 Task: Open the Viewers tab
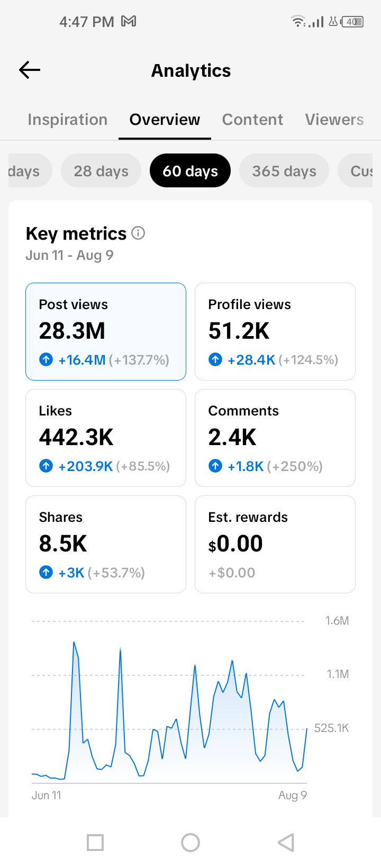pos(334,120)
